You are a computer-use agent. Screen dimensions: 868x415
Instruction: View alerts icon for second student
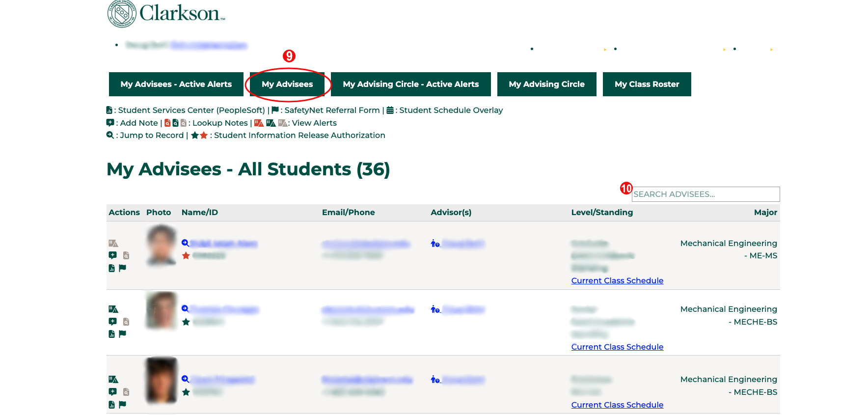(x=113, y=309)
